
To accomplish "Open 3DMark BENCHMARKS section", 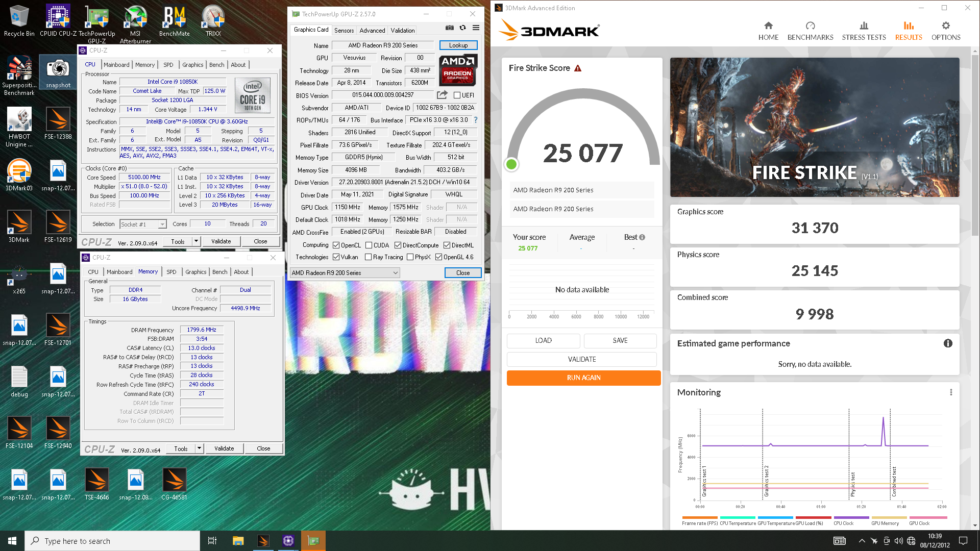I will tap(810, 31).
